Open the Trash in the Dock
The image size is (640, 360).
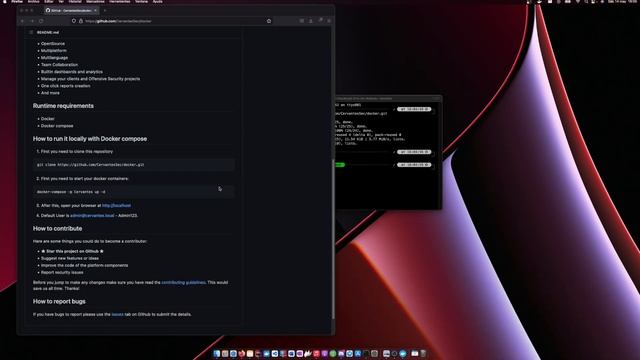tap(423, 353)
